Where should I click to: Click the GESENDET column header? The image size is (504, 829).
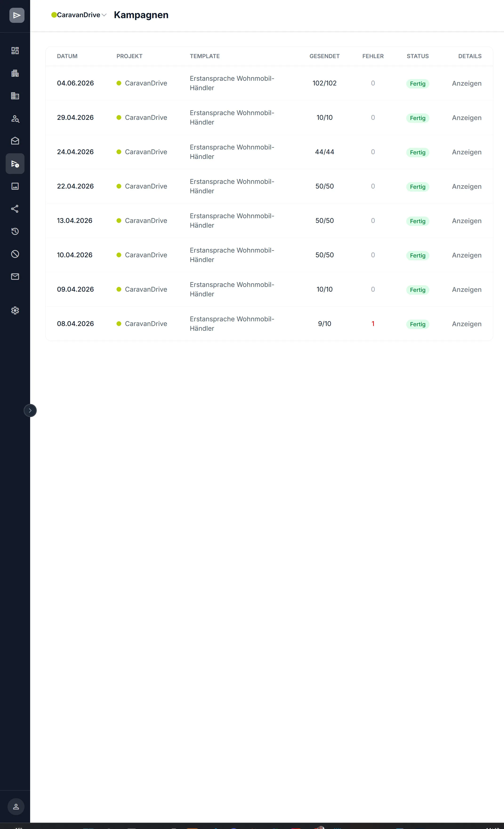click(x=325, y=56)
